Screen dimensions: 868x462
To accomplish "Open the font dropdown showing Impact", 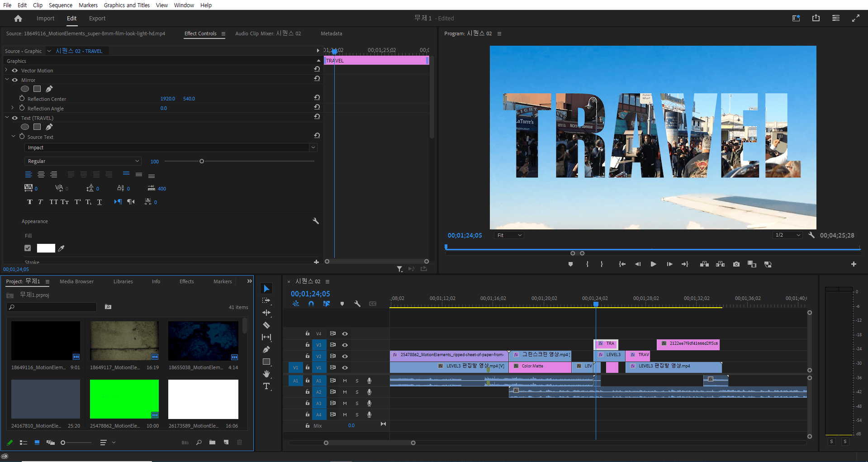I will click(x=313, y=148).
